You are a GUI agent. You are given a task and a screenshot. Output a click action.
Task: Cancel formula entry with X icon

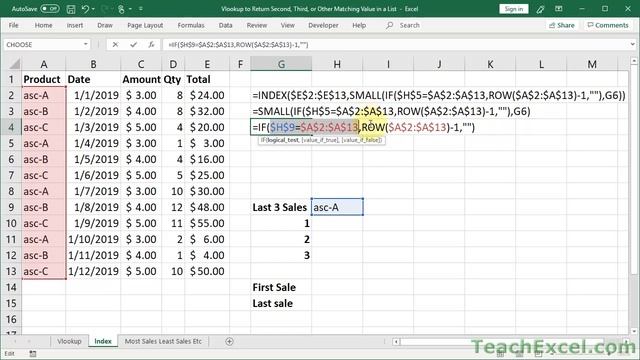(115, 44)
